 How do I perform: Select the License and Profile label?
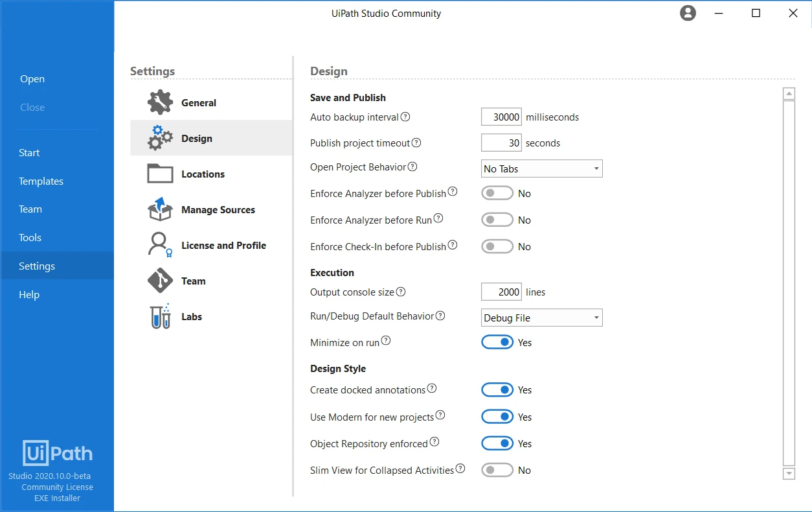tap(223, 245)
